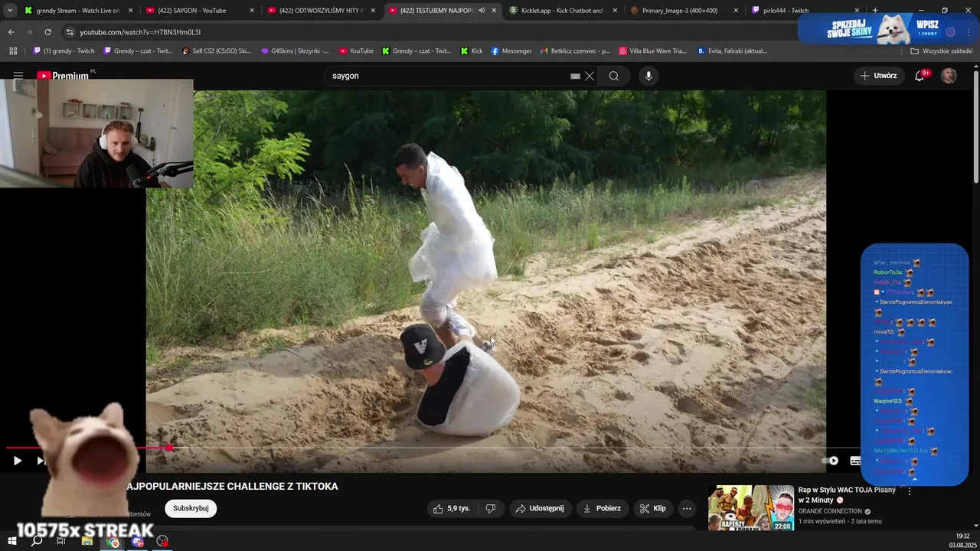
Task: Open YouTube notifications bell
Action: (920, 76)
